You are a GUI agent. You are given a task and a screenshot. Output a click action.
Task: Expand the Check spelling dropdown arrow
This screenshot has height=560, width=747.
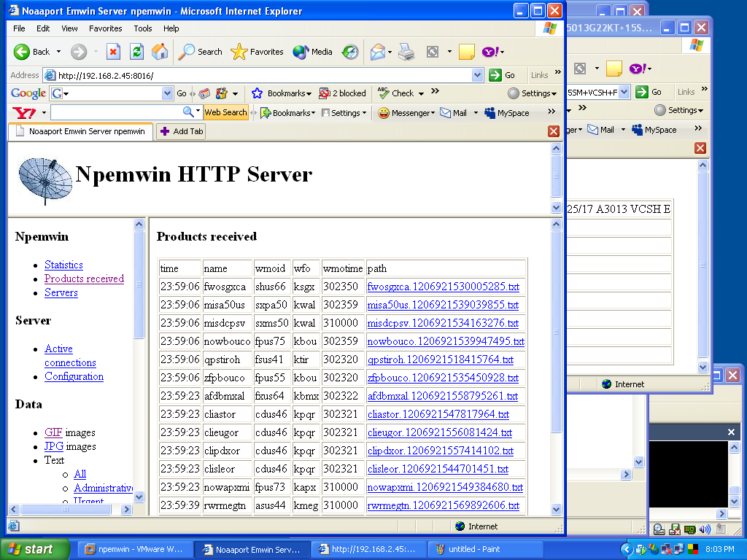(x=421, y=94)
